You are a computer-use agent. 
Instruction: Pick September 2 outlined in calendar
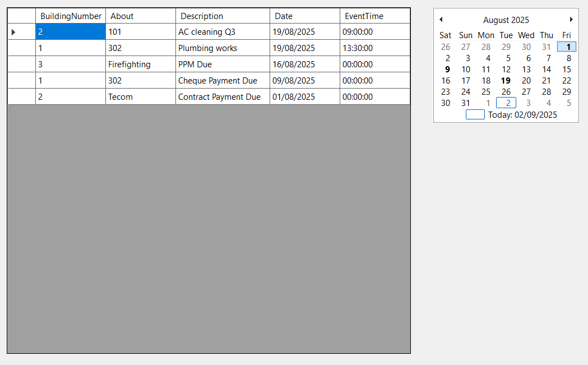(x=506, y=103)
